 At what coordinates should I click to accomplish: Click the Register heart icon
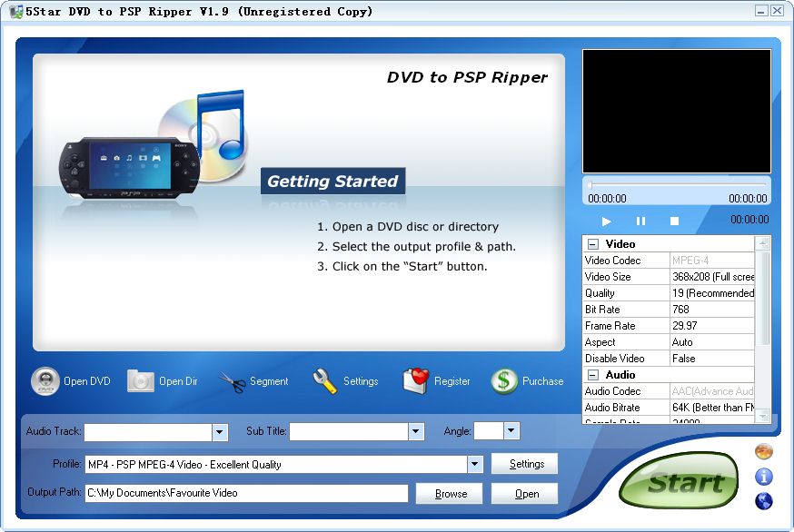coord(416,381)
